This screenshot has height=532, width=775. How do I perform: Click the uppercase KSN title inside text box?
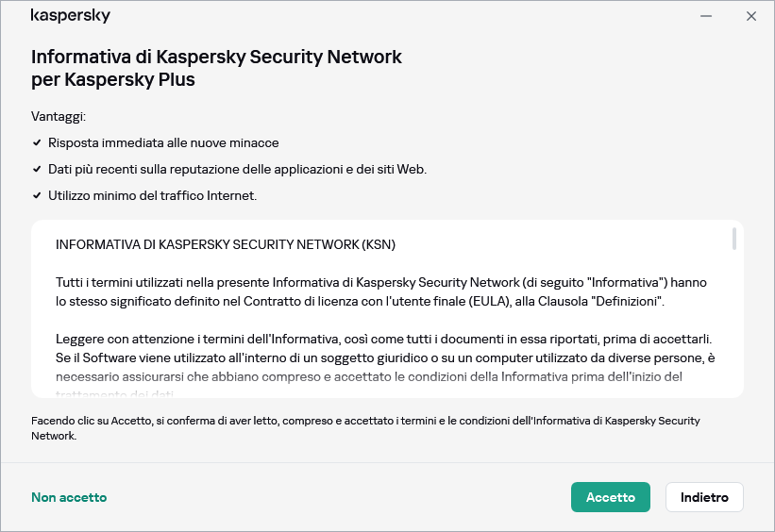[226, 244]
